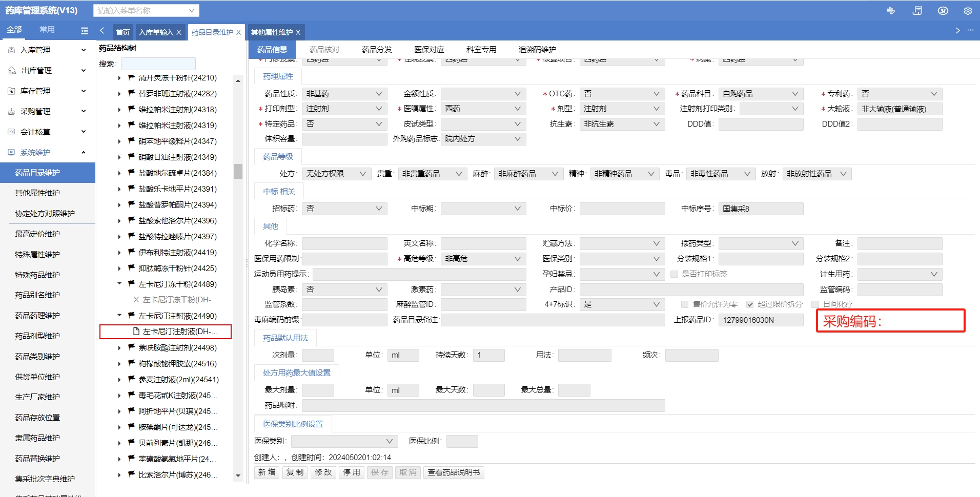
Task: Open the three-dots tab options menu
Action: coord(970,30)
